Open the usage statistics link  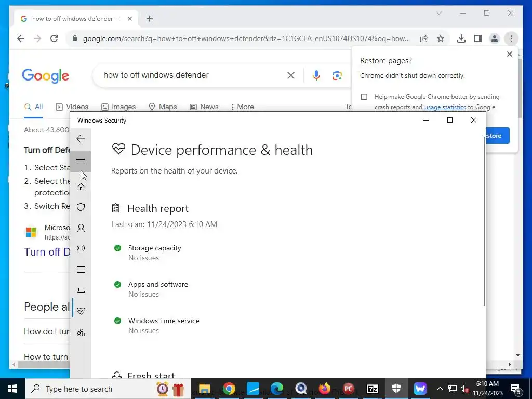click(445, 107)
